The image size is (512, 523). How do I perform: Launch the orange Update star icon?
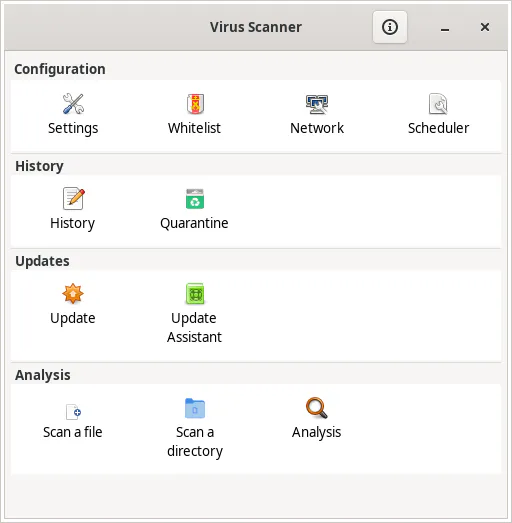click(73, 294)
